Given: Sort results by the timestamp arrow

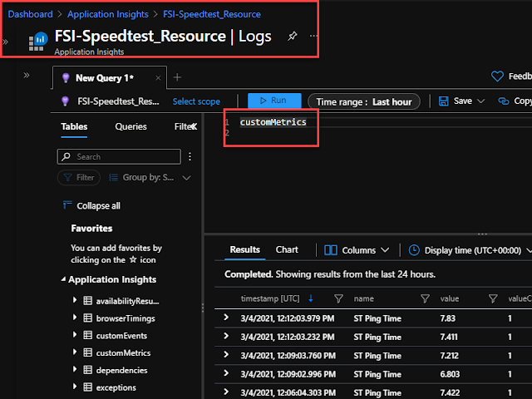Looking at the screenshot, I should pyautogui.click(x=311, y=298).
